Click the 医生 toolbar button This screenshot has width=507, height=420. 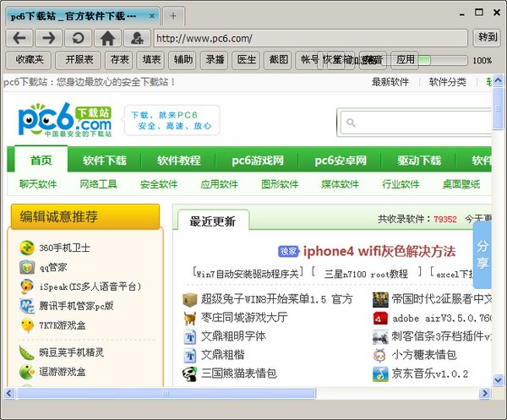[247, 60]
